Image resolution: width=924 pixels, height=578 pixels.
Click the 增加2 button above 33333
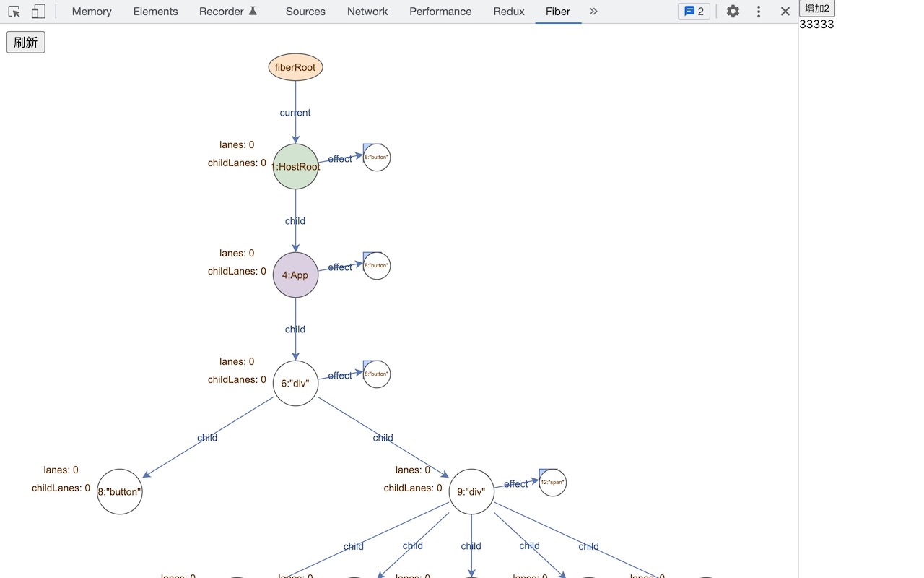[817, 8]
